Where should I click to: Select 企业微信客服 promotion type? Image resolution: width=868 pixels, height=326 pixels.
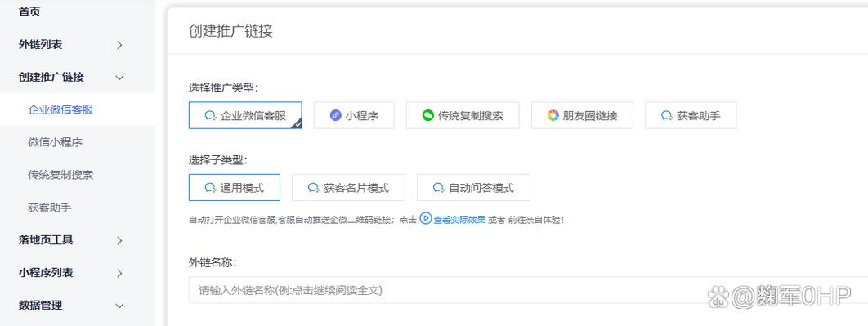[245, 115]
